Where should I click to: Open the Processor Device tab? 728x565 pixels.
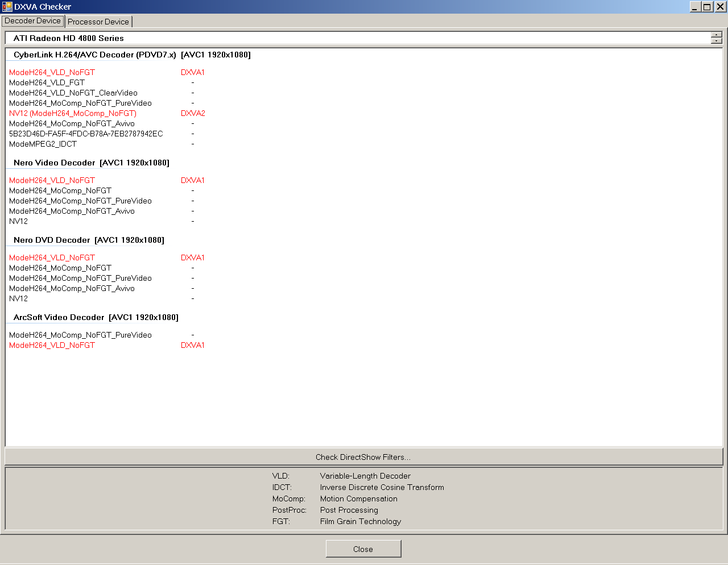[x=98, y=22]
